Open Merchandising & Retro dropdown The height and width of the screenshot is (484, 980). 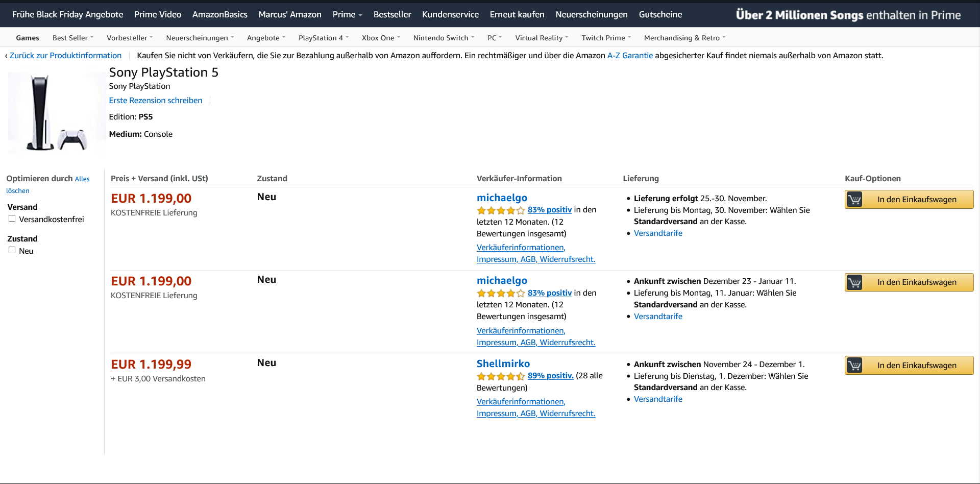(x=684, y=38)
